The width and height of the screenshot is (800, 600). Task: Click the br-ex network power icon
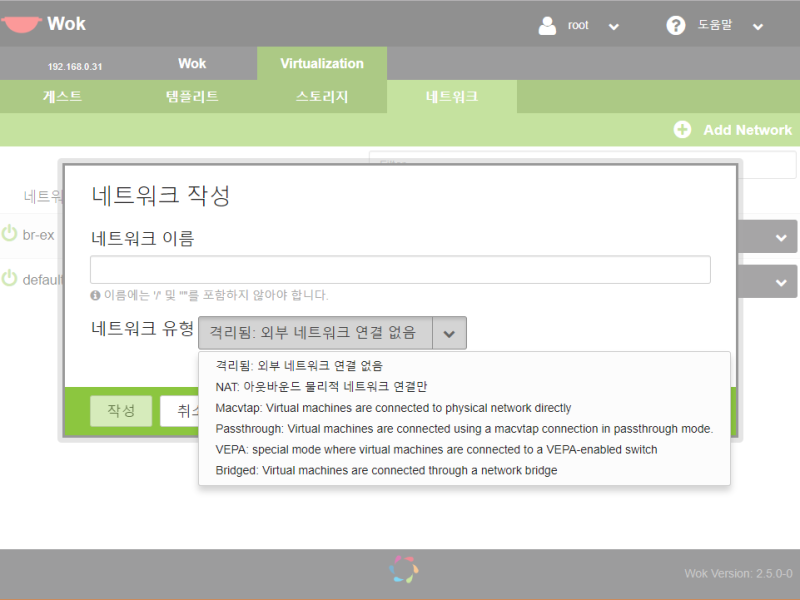pos(9,234)
